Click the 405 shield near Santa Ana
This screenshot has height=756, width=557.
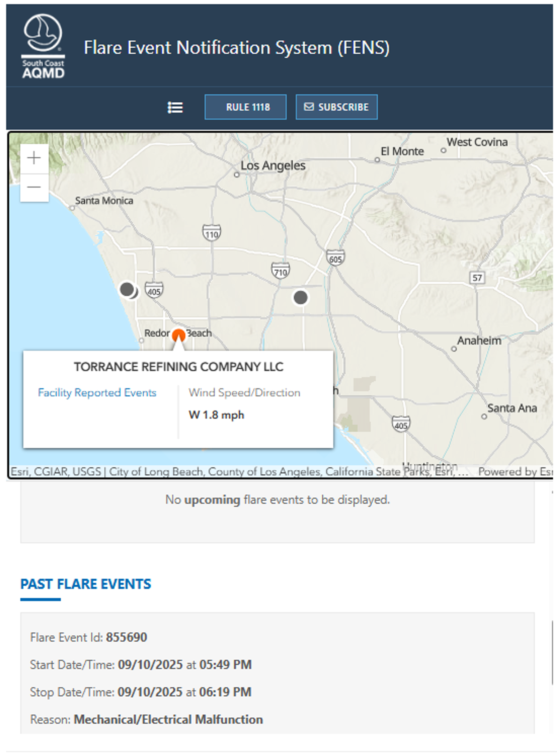[401, 424]
